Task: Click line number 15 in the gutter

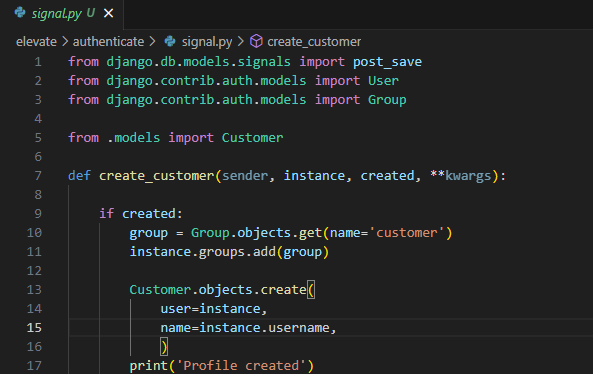Action: point(34,327)
